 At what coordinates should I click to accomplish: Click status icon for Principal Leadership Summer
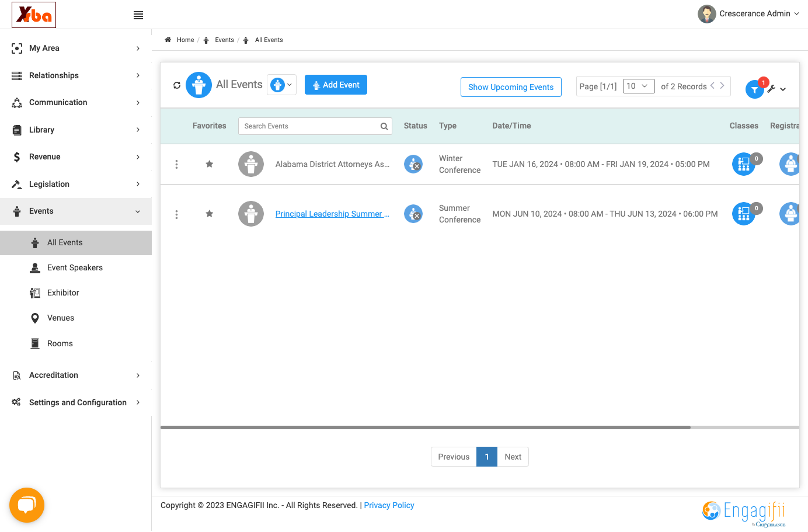click(x=413, y=214)
